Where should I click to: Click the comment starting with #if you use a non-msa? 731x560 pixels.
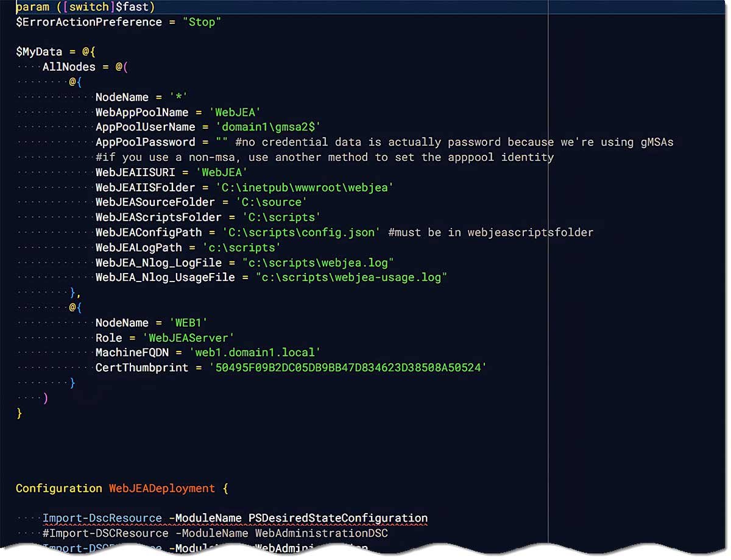point(324,157)
